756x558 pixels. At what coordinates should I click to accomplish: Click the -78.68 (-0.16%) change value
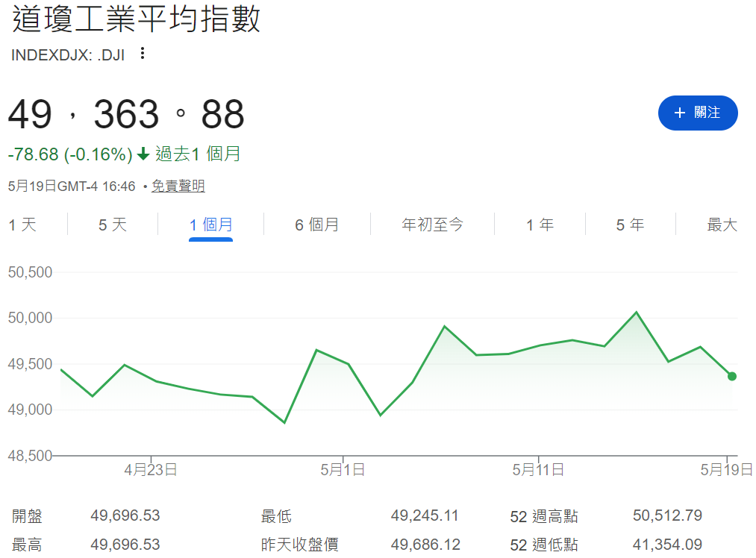click(x=70, y=154)
